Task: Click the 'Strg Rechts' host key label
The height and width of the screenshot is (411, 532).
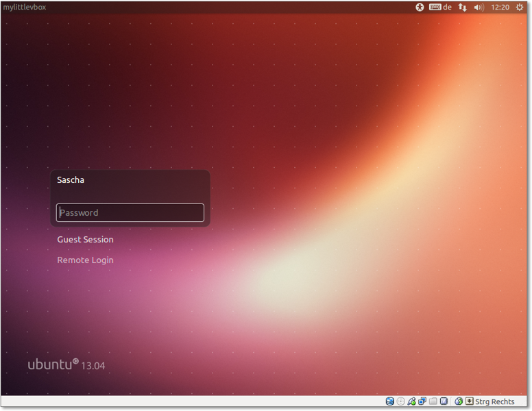Action: [495, 402]
